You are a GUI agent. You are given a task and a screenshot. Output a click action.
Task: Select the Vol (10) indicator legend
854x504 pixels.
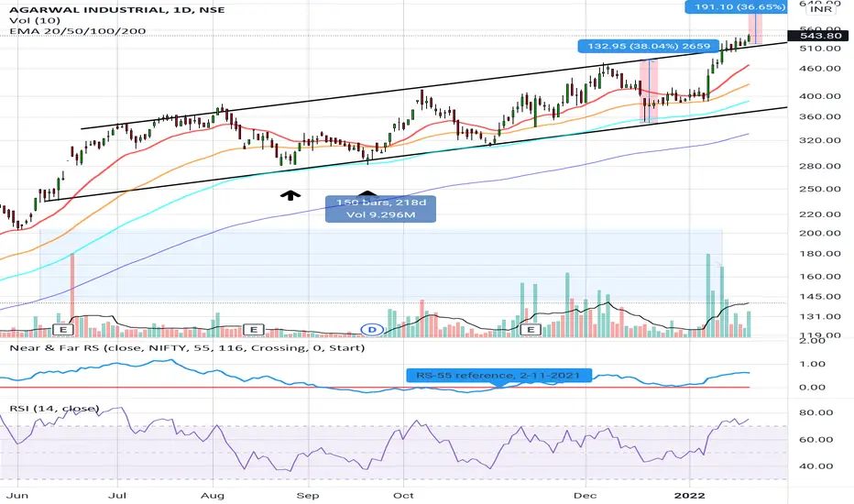tap(35, 21)
